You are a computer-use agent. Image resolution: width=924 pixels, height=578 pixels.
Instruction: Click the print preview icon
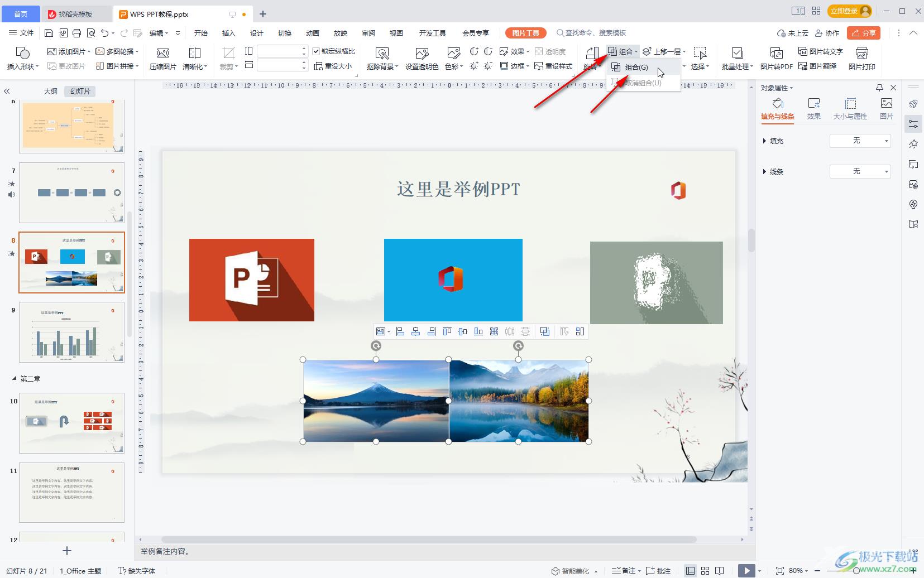(91, 33)
